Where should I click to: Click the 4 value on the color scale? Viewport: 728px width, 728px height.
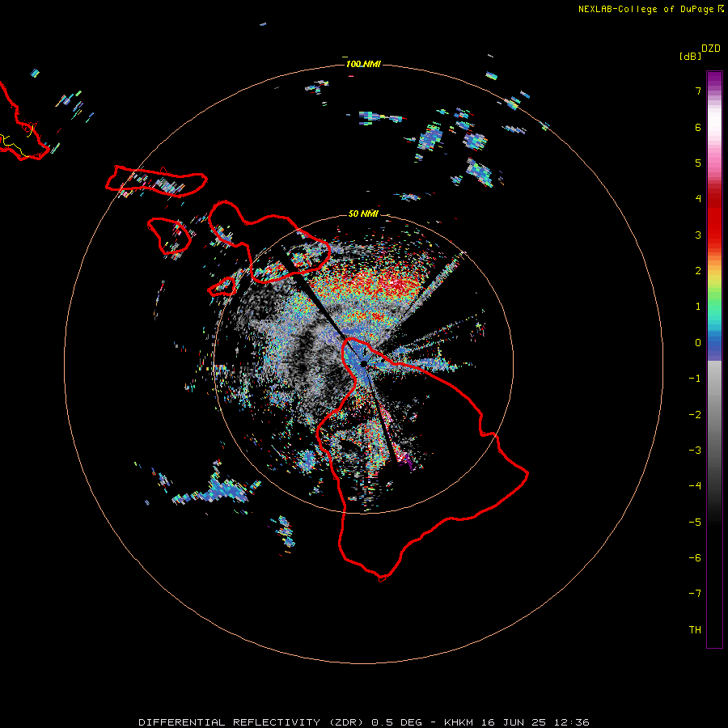(698, 199)
